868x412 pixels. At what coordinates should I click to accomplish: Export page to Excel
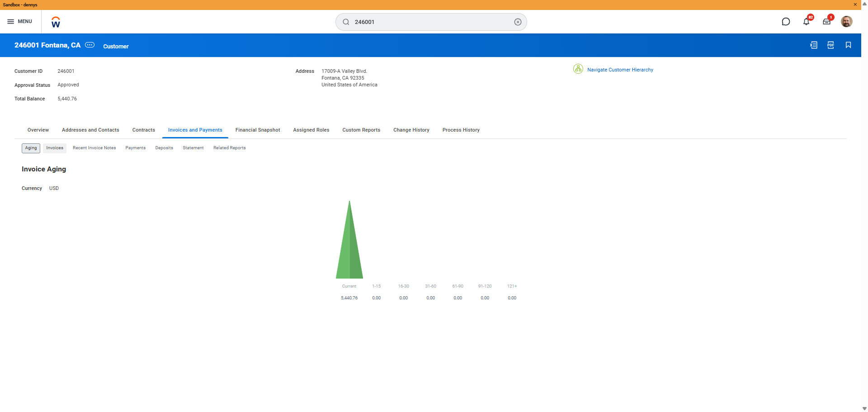[x=813, y=45]
